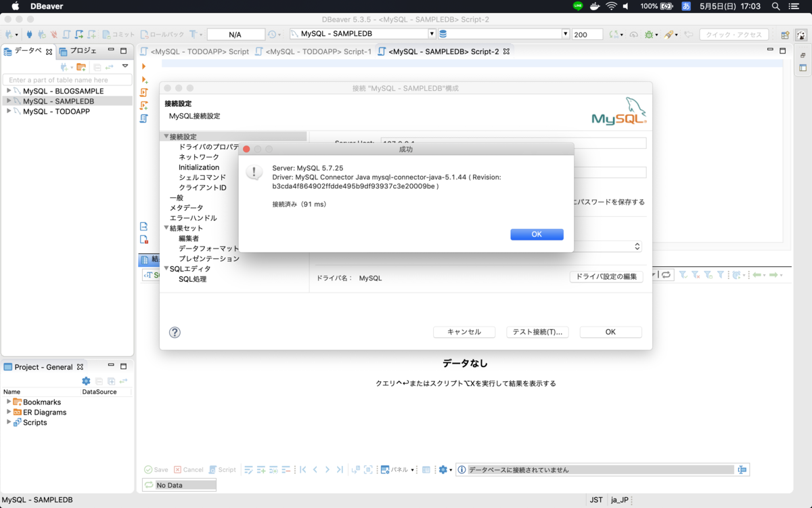Select クライアントID in settings tree
Screen dimensions: 812x508
(202, 188)
